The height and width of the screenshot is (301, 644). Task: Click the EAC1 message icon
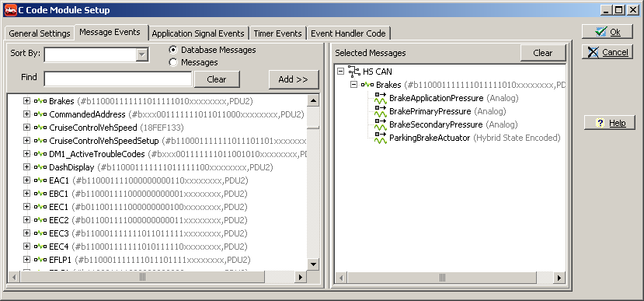pyautogui.click(x=40, y=180)
